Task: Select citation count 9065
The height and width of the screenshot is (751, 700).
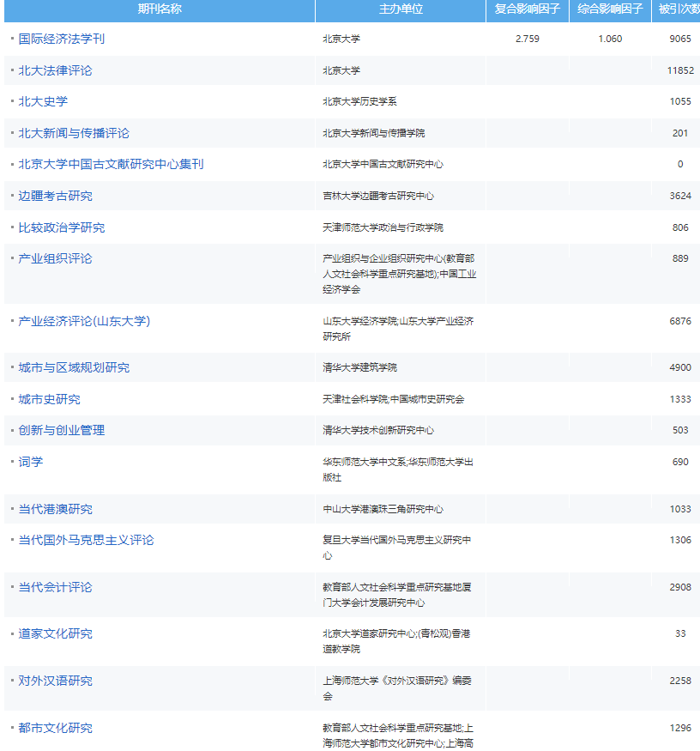Action: click(680, 39)
